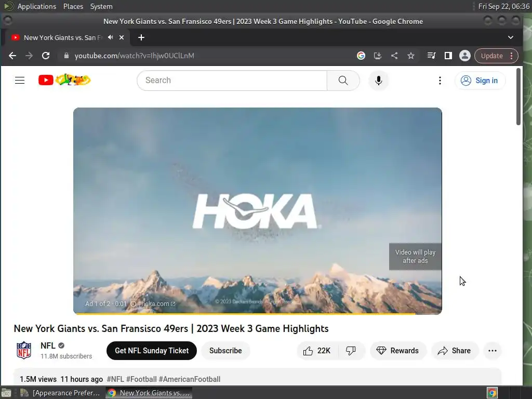Open the Places menu
532x399 pixels.
tap(73, 6)
